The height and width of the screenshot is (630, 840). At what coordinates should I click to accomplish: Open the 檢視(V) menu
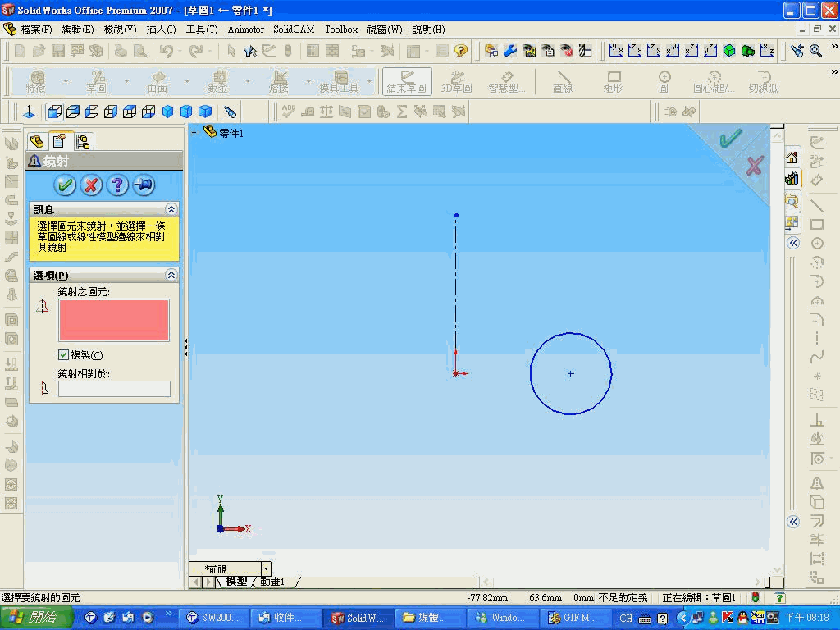coord(120,30)
